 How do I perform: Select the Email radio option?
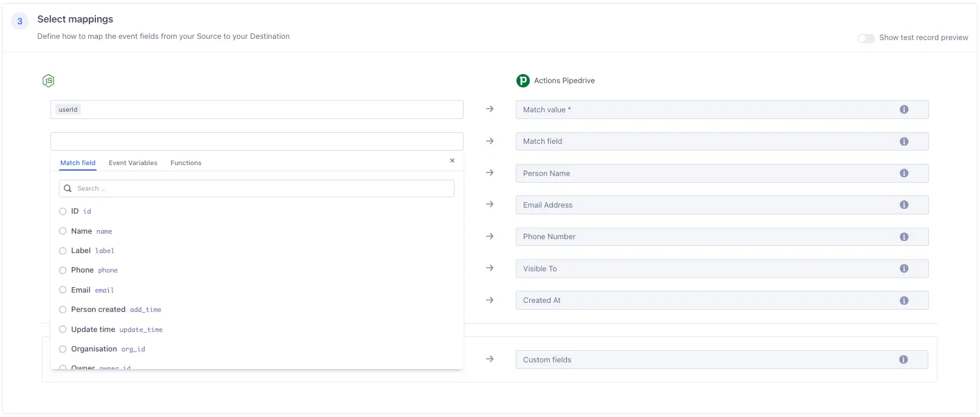(63, 290)
